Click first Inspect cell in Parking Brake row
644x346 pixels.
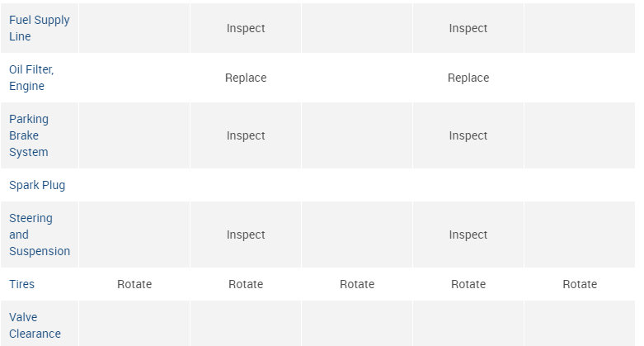[246, 135]
